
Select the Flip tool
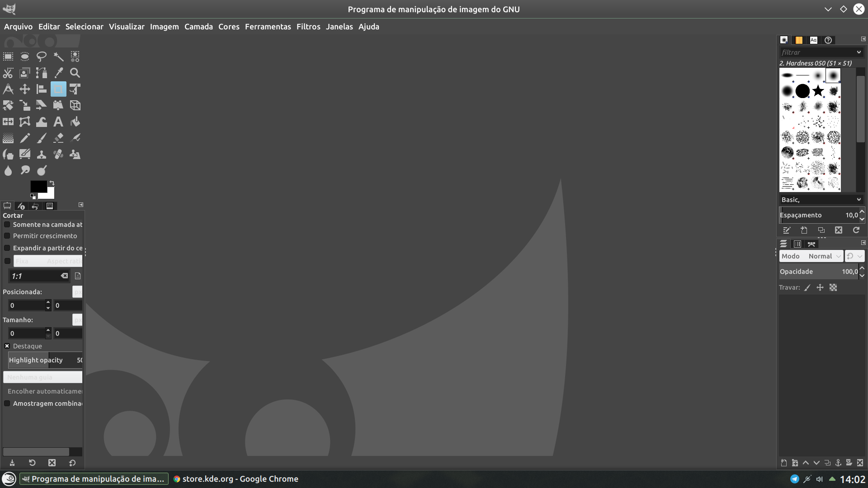coord(8,122)
